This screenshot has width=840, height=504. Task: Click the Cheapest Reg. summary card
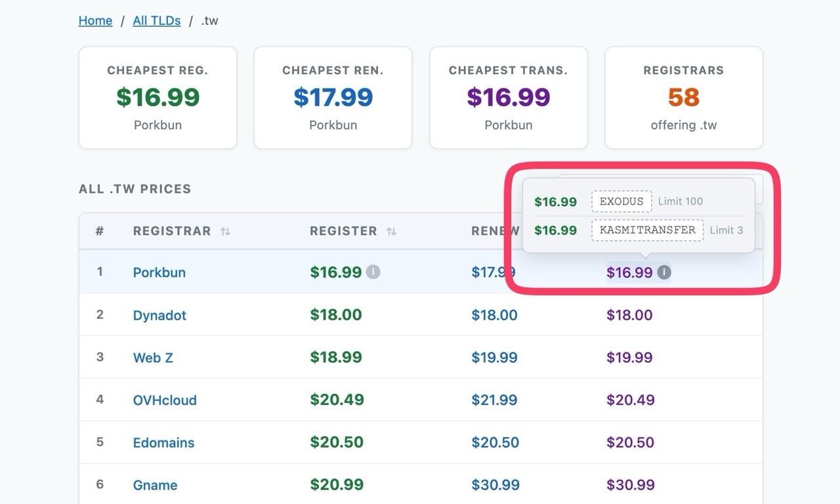click(157, 98)
